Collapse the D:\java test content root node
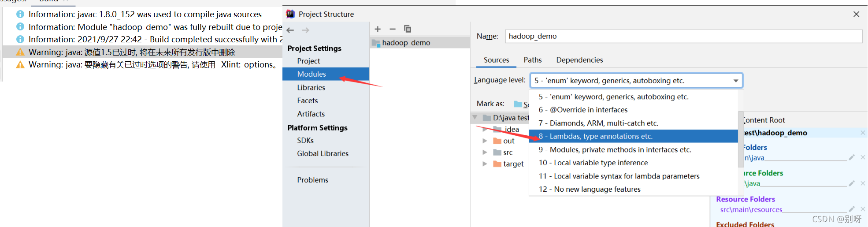 (x=475, y=118)
